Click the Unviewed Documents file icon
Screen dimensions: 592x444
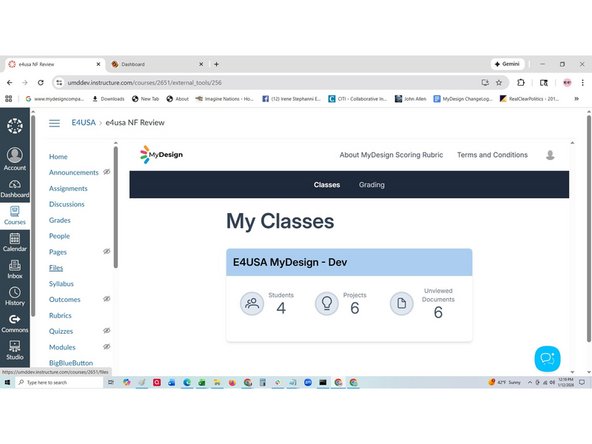point(401,303)
